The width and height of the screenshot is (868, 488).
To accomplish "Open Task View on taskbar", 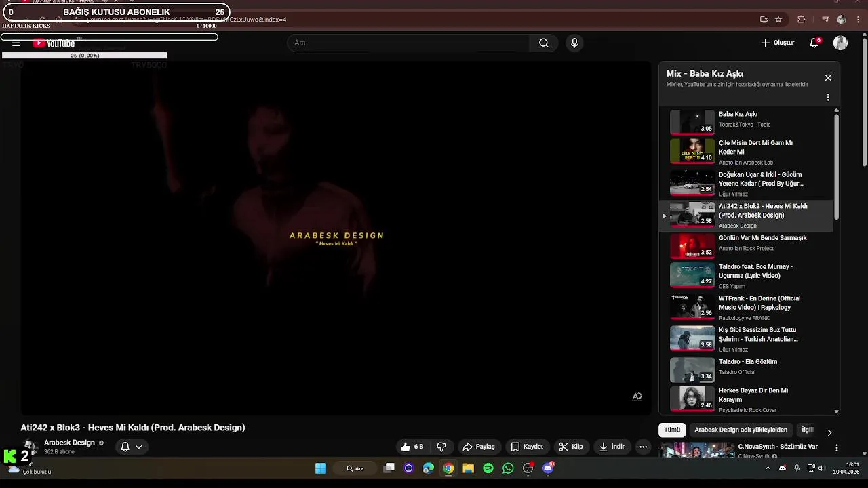I will coord(389,468).
